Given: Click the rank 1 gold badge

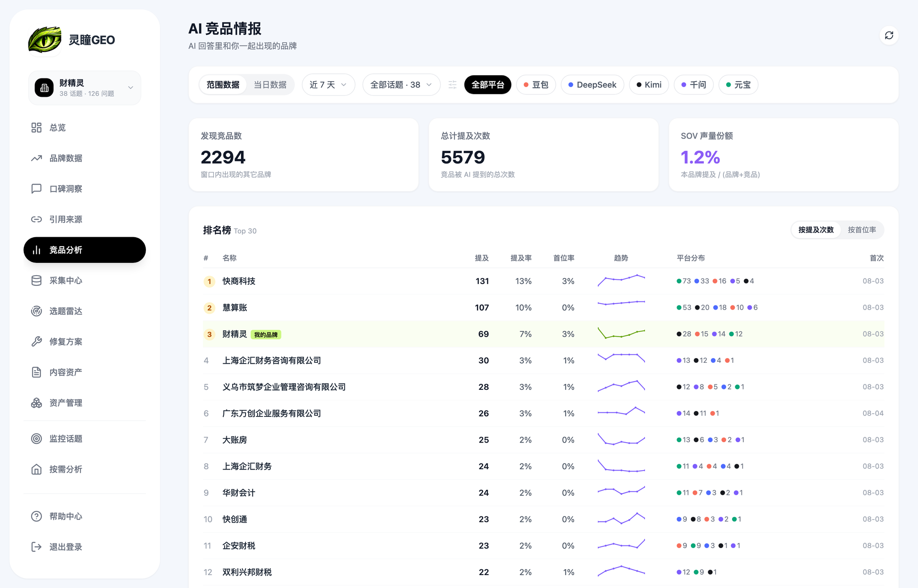Looking at the screenshot, I should pyautogui.click(x=209, y=281).
